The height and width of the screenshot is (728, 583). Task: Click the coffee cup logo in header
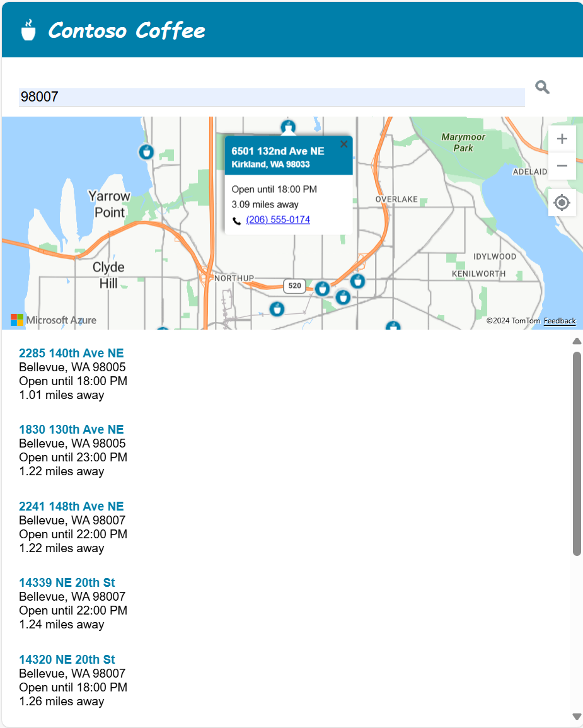(x=28, y=30)
